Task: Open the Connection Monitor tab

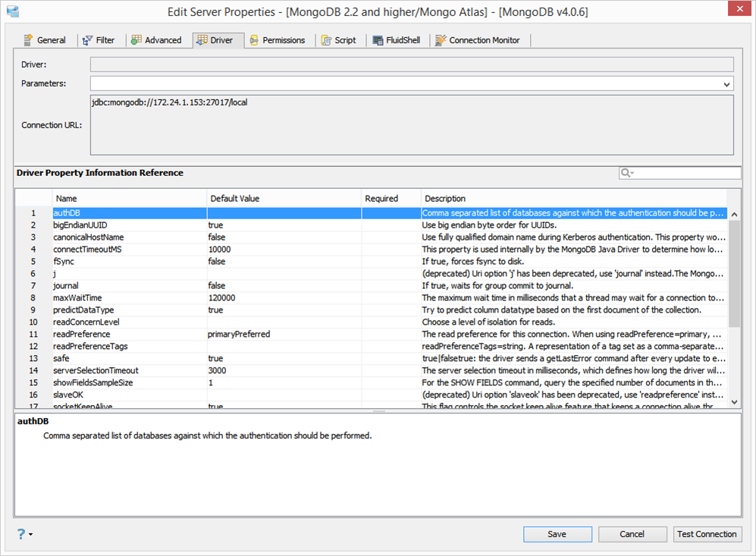Action: tap(478, 40)
